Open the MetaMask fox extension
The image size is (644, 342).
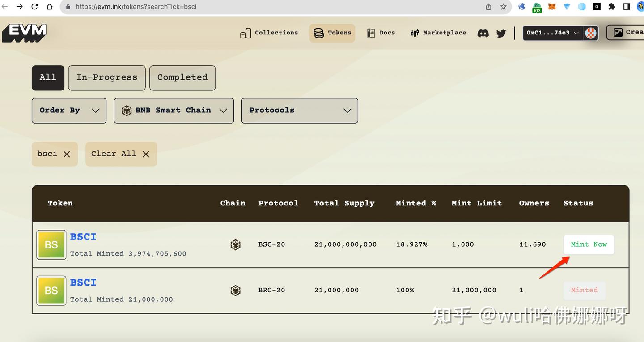(x=552, y=7)
